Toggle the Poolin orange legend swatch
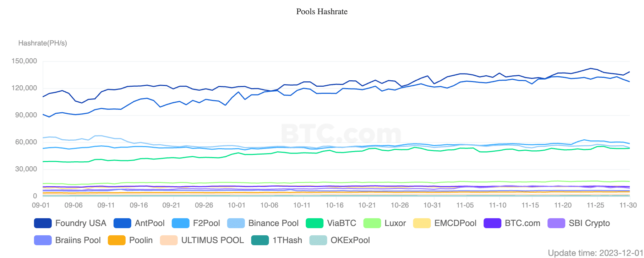 (x=117, y=240)
